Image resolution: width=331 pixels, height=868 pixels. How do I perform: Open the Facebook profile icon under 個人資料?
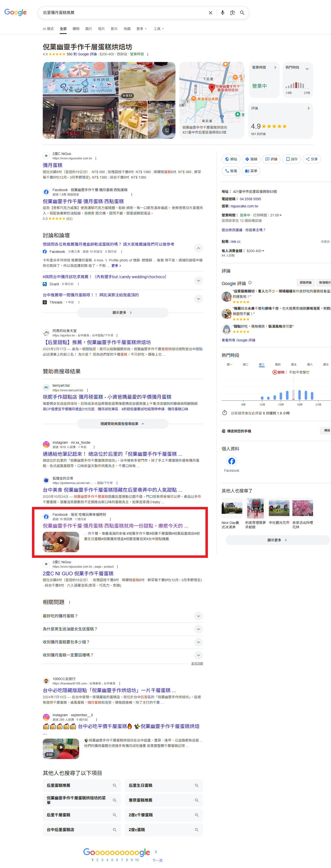coord(231,461)
